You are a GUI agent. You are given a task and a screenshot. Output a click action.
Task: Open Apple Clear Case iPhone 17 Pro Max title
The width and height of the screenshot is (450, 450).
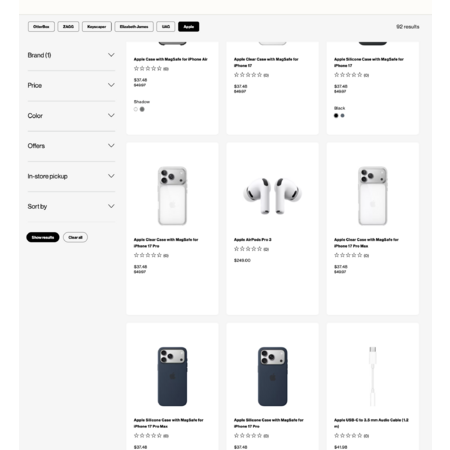pos(366,243)
